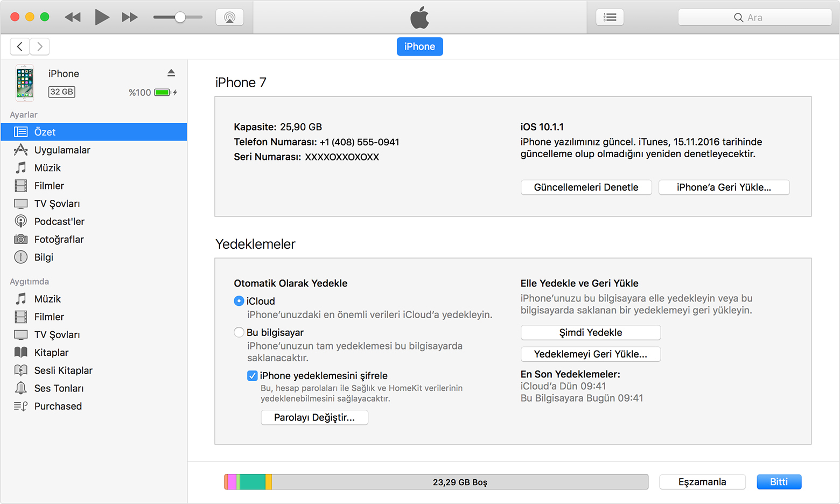Click the Apple logo in the display
The height and width of the screenshot is (504, 840).
pyautogui.click(x=420, y=17)
